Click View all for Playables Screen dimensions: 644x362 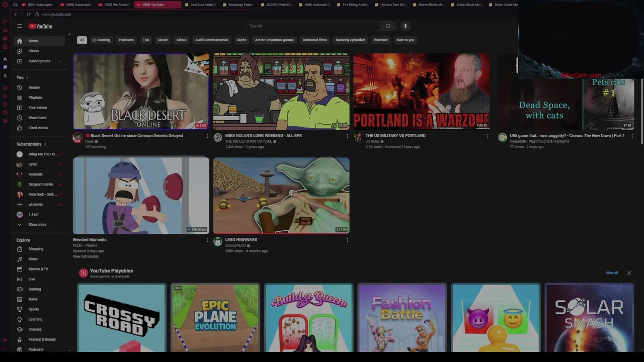612,273
